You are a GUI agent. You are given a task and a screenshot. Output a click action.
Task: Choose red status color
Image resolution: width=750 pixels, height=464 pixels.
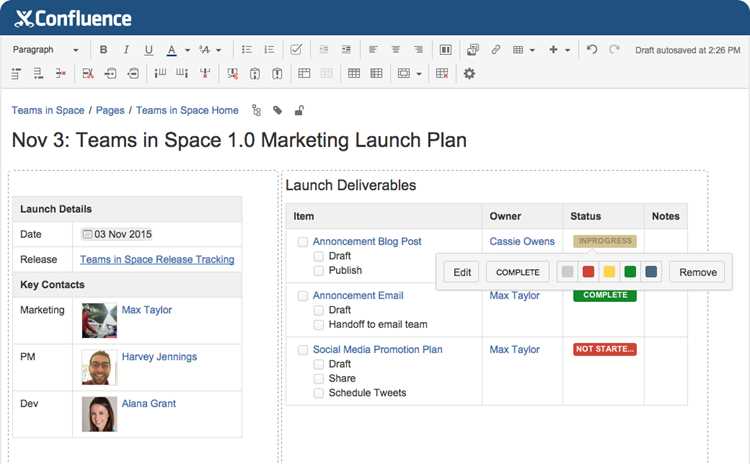[588, 272]
